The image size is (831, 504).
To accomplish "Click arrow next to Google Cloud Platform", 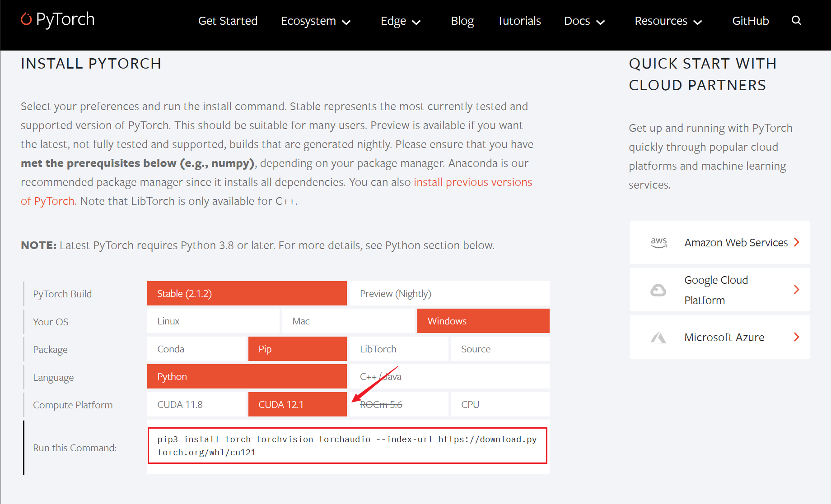I will coord(797,290).
